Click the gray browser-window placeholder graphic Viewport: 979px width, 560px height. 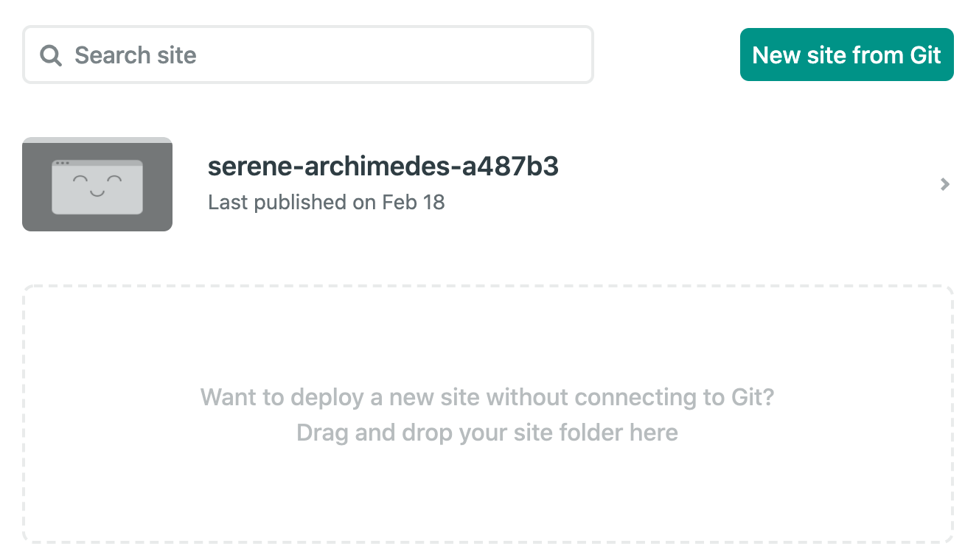point(97,184)
